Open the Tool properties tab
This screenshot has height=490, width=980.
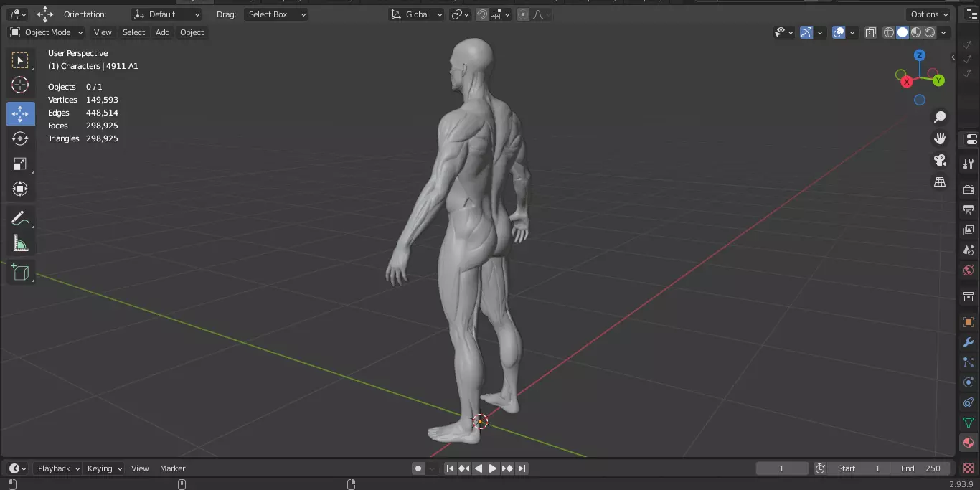pyautogui.click(x=969, y=164)
